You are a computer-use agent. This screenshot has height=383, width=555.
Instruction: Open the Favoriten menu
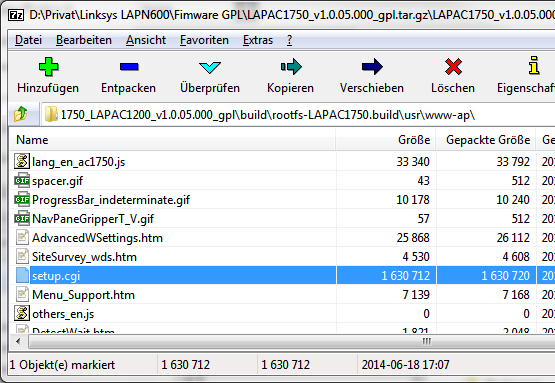(x=204, y=40)
